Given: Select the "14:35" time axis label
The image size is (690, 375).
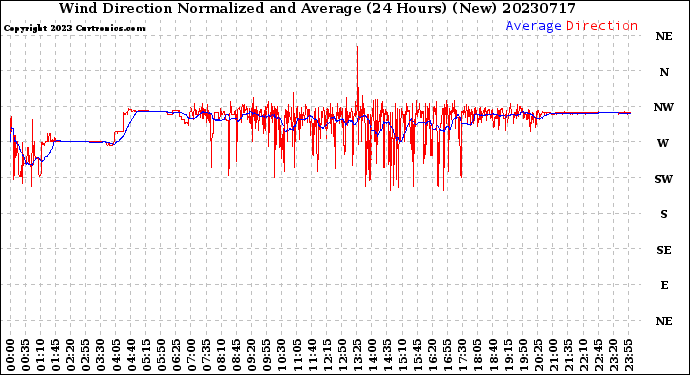Looking at the screenshot, I should [387, 355].
